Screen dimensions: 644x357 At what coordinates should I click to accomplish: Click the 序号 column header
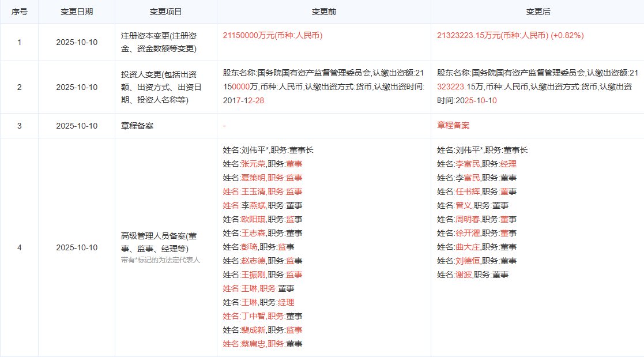(19, 12)
